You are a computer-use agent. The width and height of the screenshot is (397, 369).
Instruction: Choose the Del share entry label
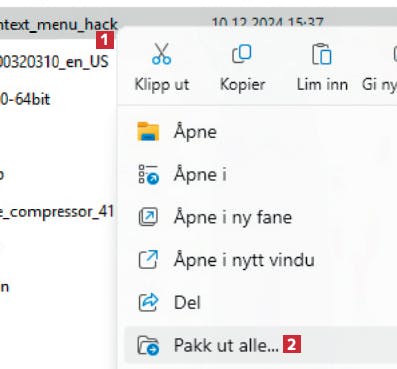coord(187,303)
